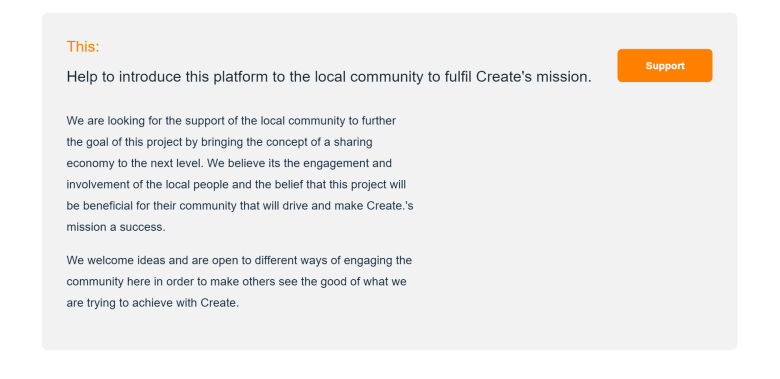This screenshot has height=379, width=780.
Task: Select the orange "This:" heading
Action: pos(83,47)
